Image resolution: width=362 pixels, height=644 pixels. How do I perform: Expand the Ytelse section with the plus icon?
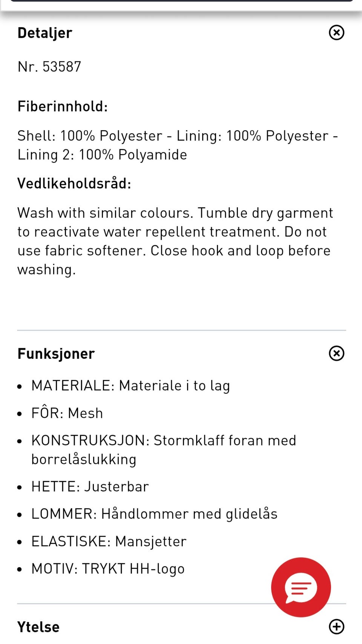tap(336, 627)
